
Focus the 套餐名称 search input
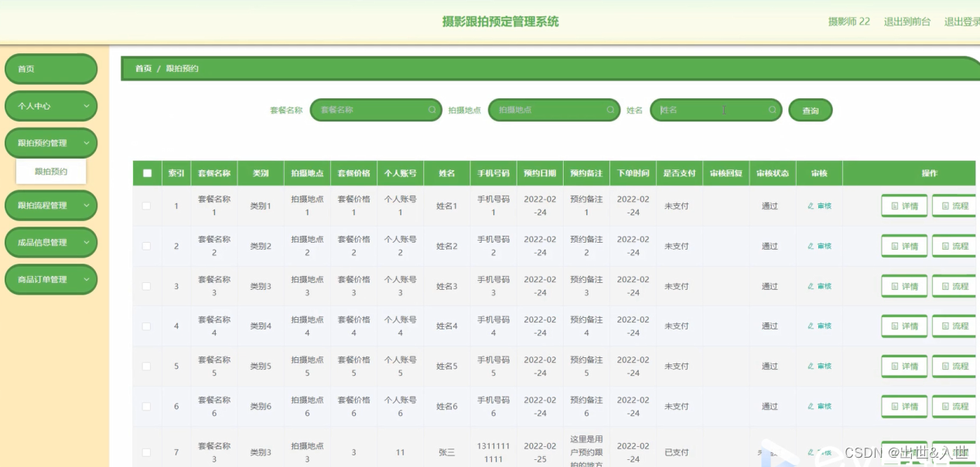[376, 110]
